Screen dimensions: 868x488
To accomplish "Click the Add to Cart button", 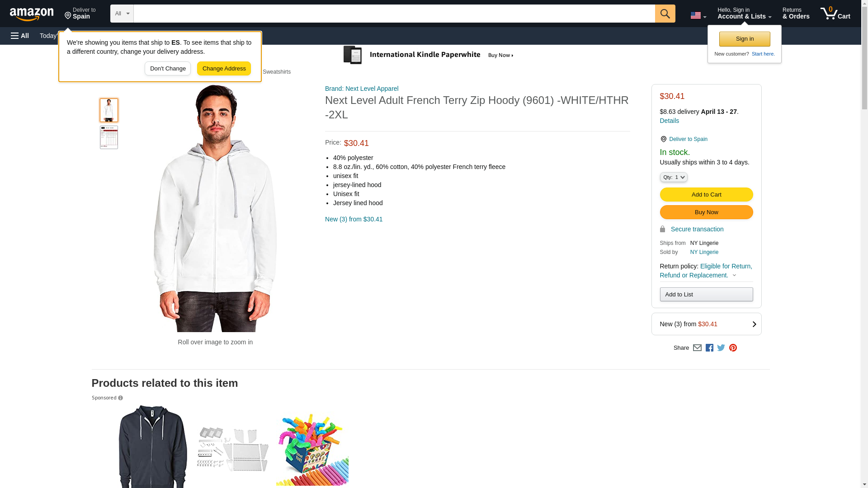I will [706, 195].
